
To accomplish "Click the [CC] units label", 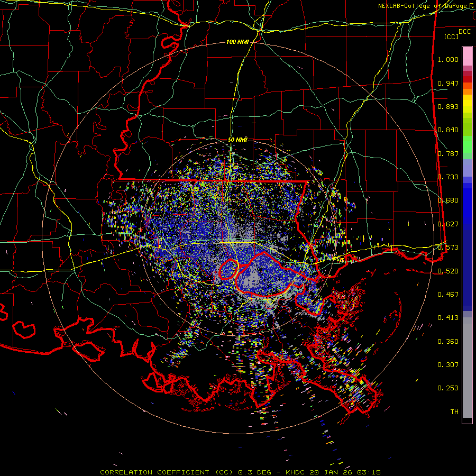I will pos(451,36).
